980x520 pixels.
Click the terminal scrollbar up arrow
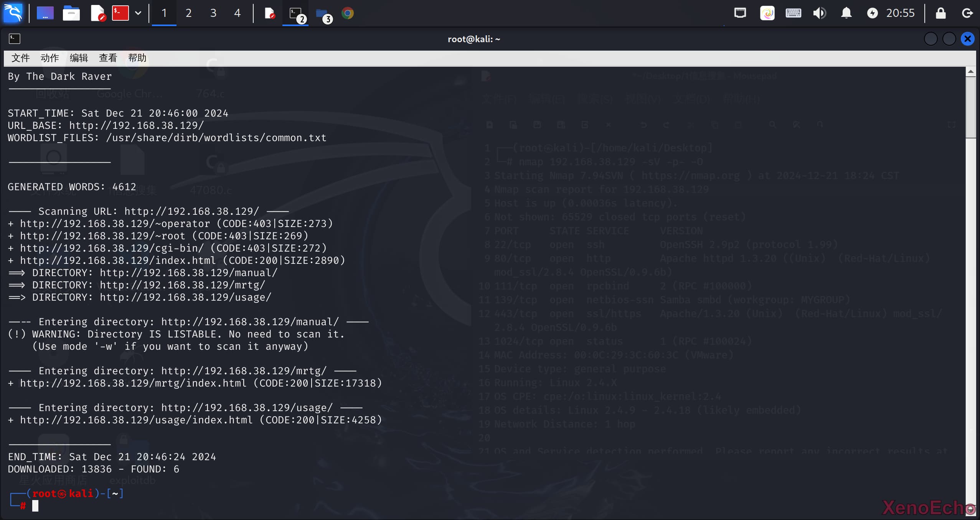[970, 72]
